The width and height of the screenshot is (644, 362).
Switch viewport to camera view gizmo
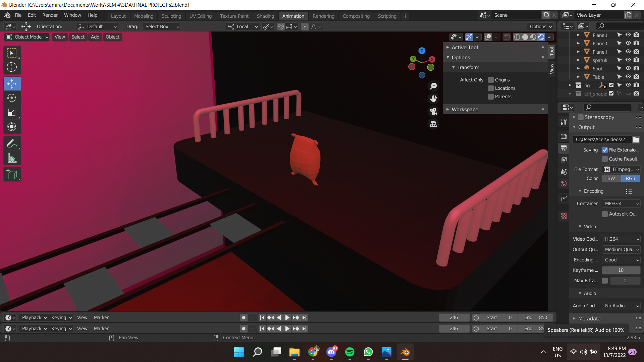pos(433,111)
